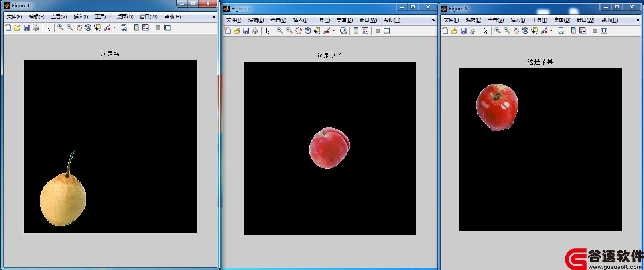Choose the Brush data tool in Figure 6
The image size is (644, 270).
coord(107,27)
